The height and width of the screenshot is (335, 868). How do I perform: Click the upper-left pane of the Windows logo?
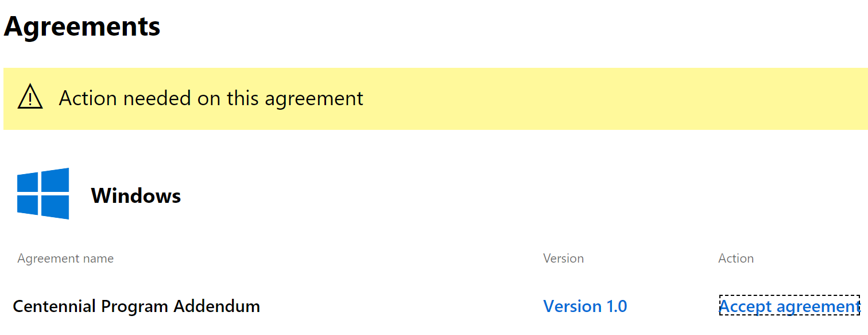(x=28, y=183)
